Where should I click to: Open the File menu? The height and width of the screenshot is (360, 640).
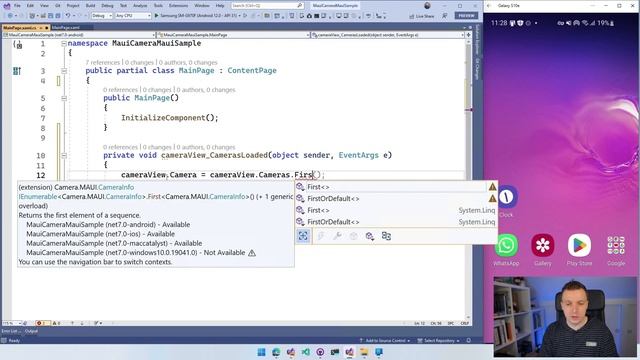(17, 6)
